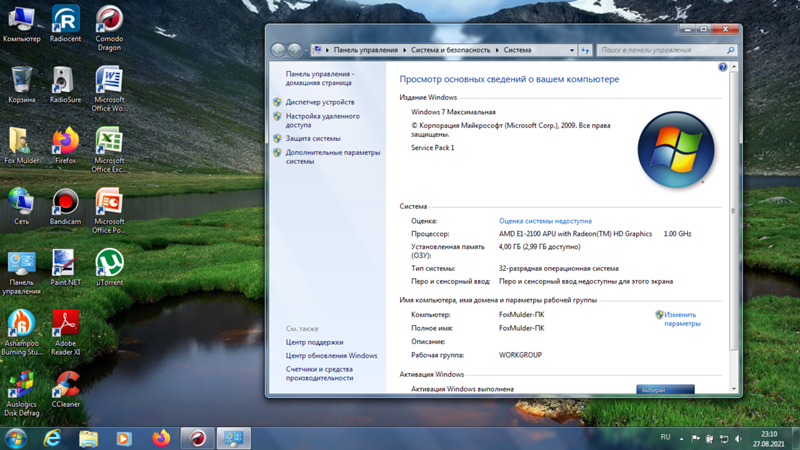Click the network tray icon
The height and width of the screenshot is (450, 800).
tap(724, 439)
